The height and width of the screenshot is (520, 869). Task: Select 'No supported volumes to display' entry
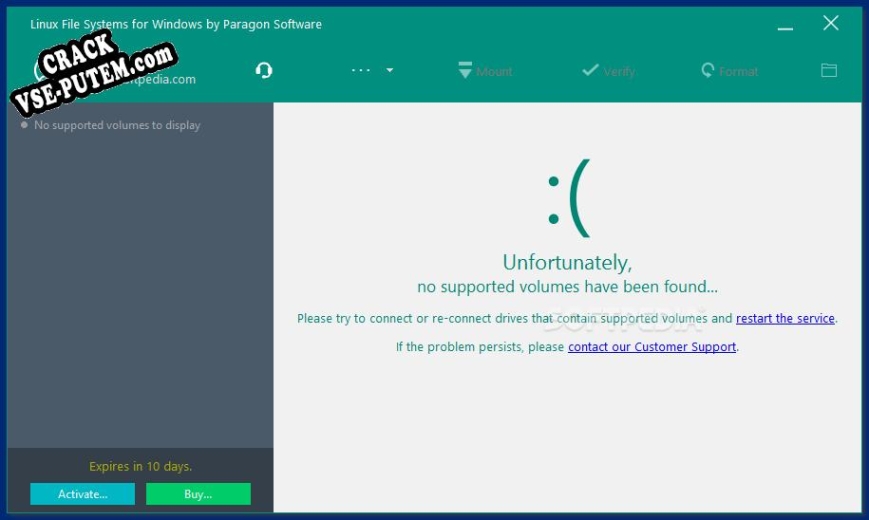[x=117, y=125]
